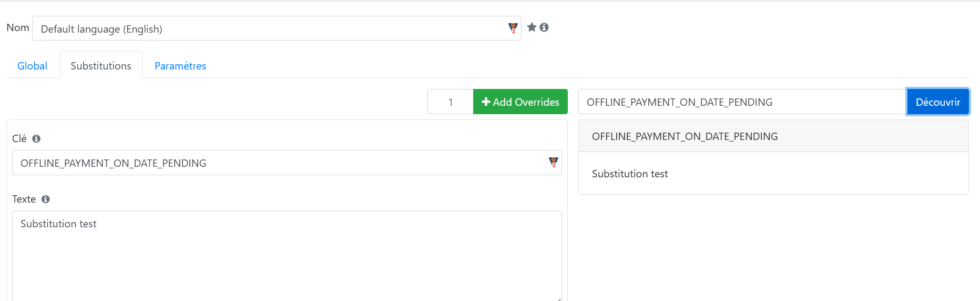The width and height of the screenshot is (980, 301).
Task: Select the Substitutions tab
Action: pos(101,66)
